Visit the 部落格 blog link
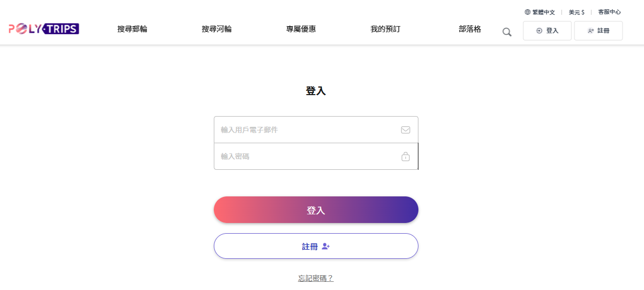 pyautogui.click(x=470, y=29)
